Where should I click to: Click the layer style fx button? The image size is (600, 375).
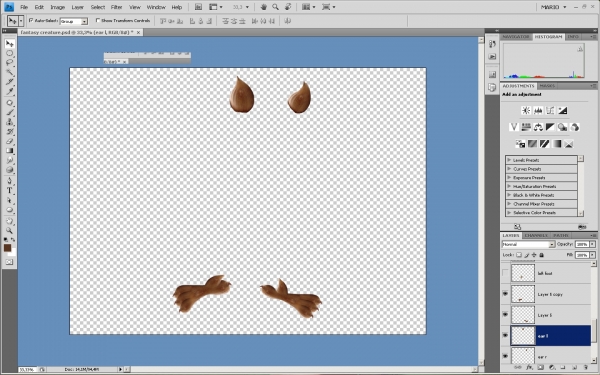(x=529, y=367)
